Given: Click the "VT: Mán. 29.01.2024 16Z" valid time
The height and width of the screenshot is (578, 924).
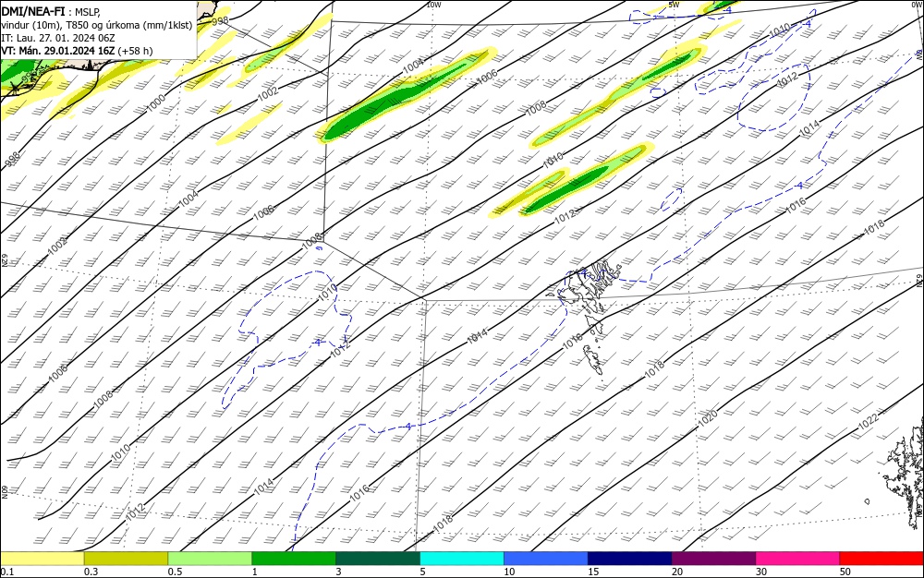Looking at the screenshot, I should click(x=57, y=51).
